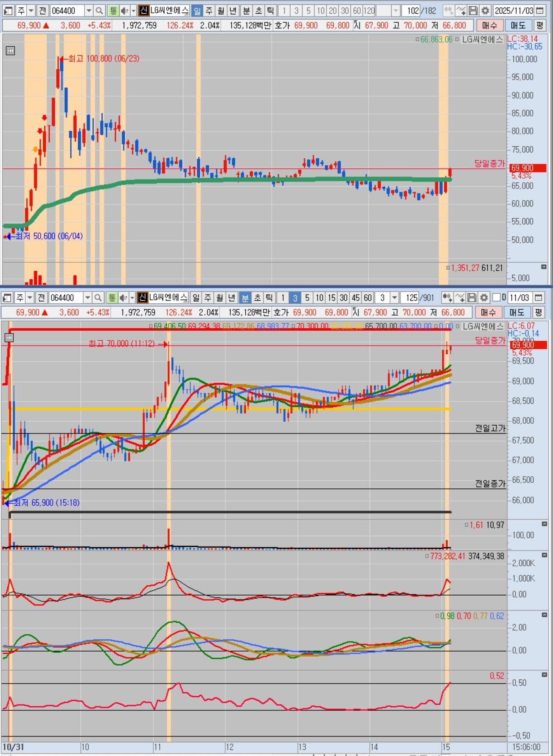Screen dimensions: 553x756
Task: Choose the 60 minute interval button in the lower toolbar
Action: [x=368, y=298]
